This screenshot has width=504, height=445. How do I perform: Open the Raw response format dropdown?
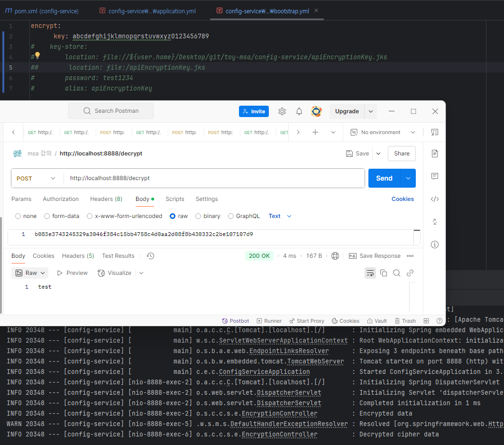coord(30,273)
